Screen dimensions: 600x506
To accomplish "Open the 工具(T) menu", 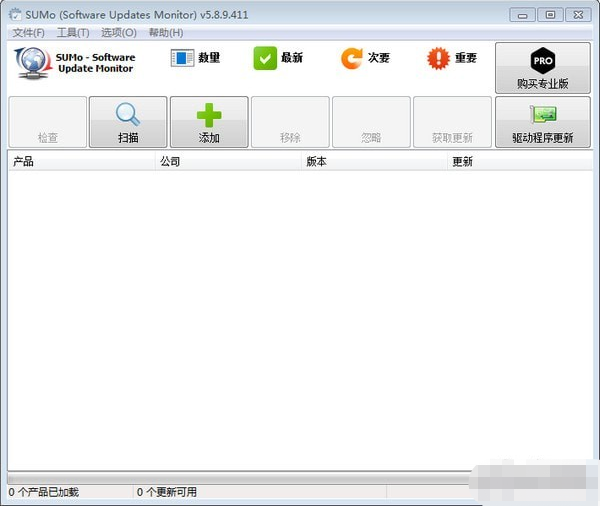I will [x=73, y=33].
